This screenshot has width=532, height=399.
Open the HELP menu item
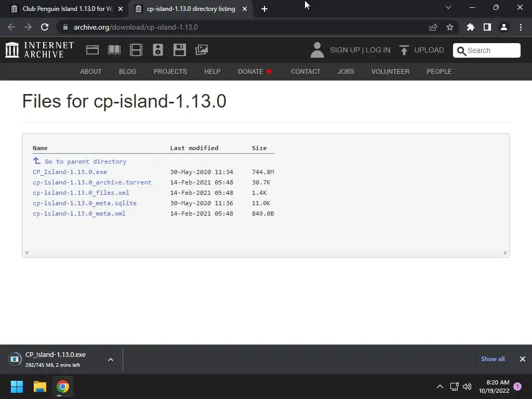212,72
